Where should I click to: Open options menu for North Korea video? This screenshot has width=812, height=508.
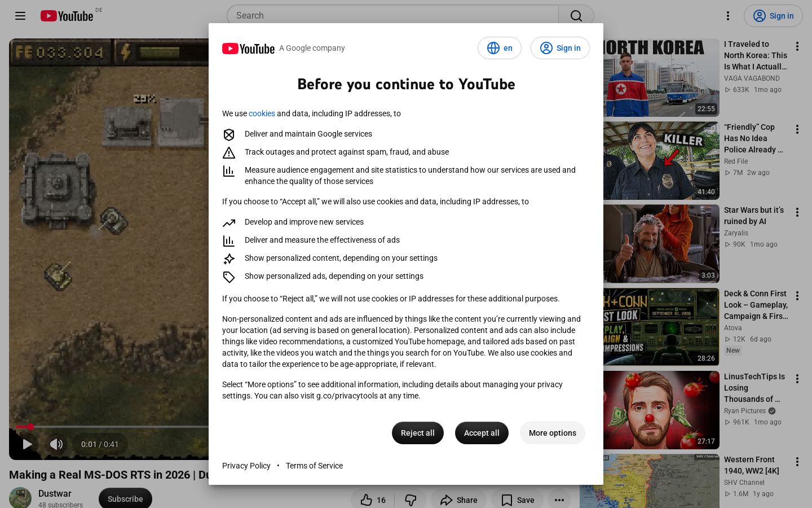(x=797, y=46)
